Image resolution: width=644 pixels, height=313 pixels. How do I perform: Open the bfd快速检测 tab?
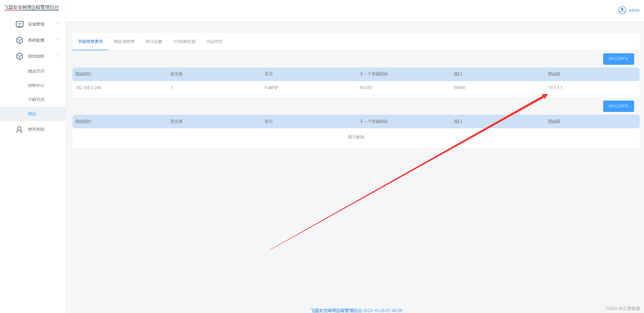[x=184, y=41]
